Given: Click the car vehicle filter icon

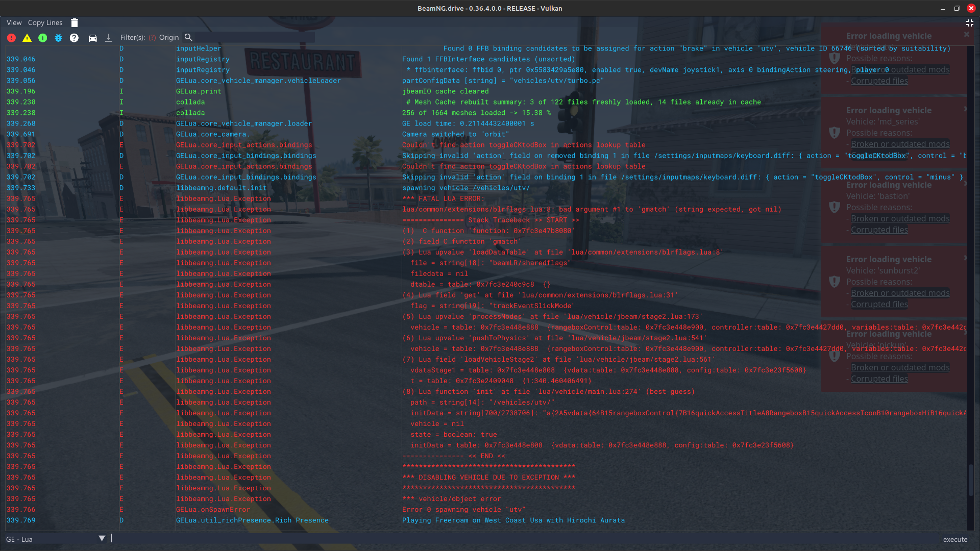Looking at the screenshot, I should (92, 38).
